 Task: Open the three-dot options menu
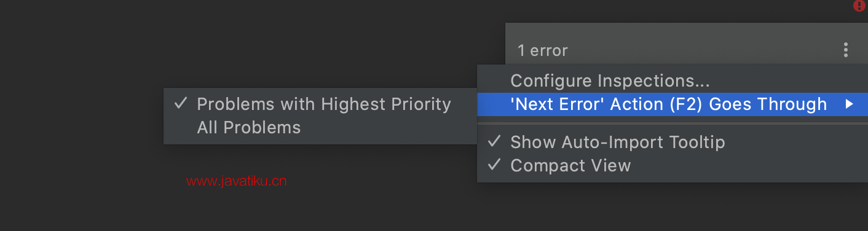point(846,50)
